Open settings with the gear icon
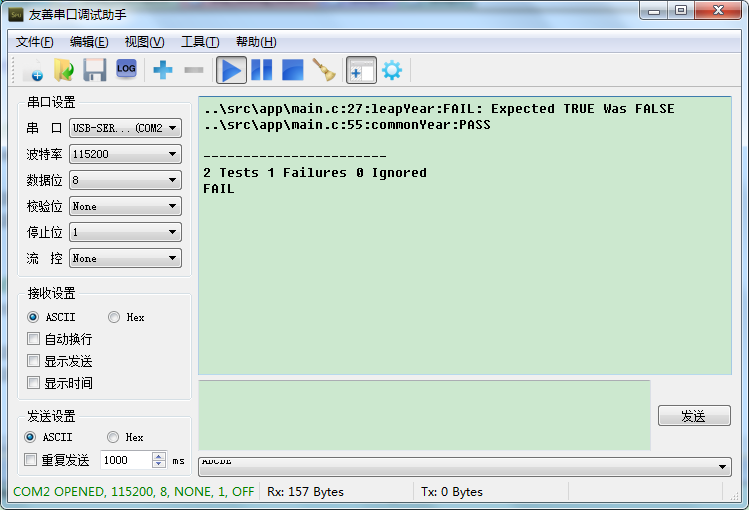749x510 pixels. pos(392,70)
